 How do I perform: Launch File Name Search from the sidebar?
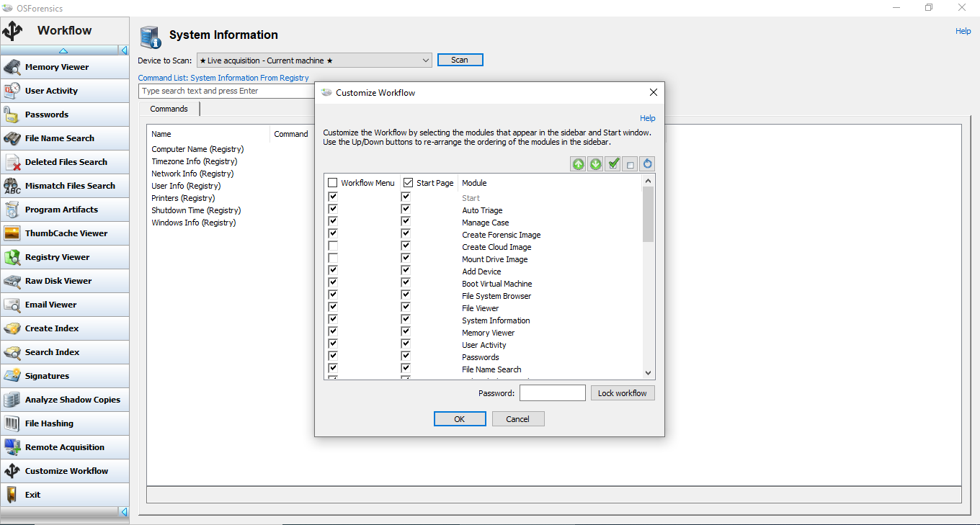(65, 138)
